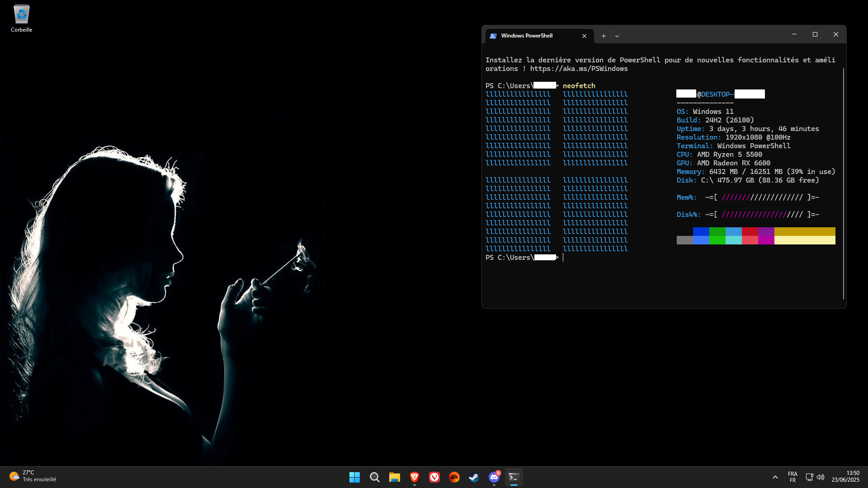The image size is (868, 488).
Task: Click the PowerShell icon in tab title
Action: coord(493,36)
